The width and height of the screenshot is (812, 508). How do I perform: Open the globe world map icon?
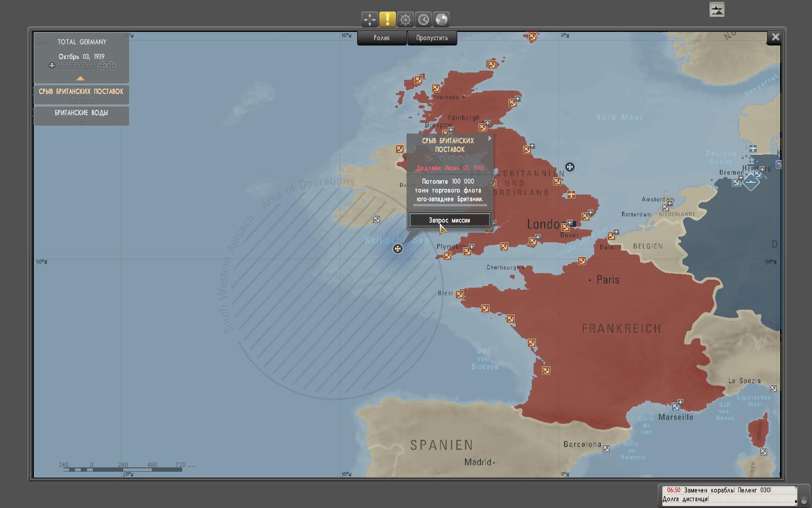click(441, 19)
